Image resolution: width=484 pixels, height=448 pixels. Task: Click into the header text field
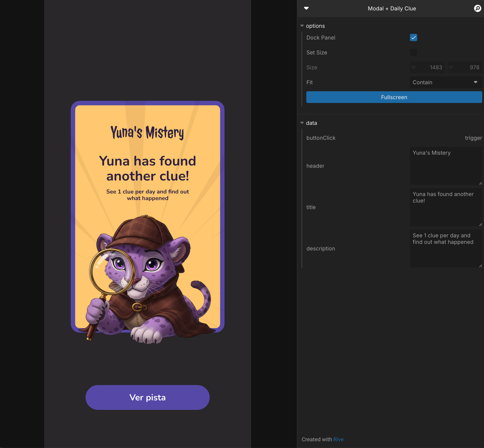point(445,166)
